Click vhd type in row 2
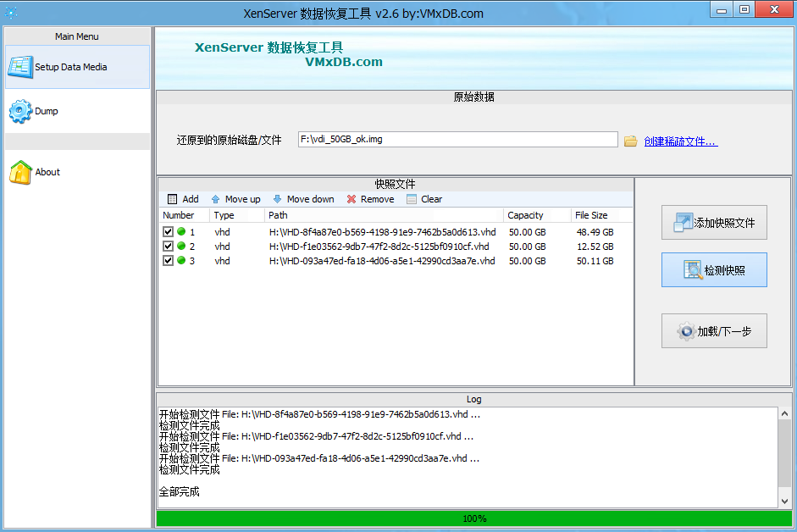 pos(222,247)
